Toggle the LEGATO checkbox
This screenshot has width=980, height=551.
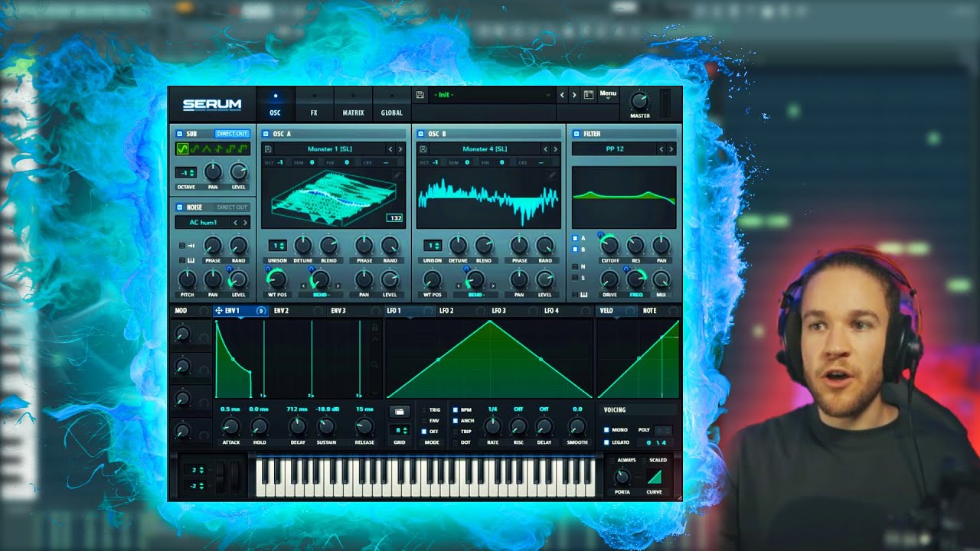pyautogui.click(x=606, y=442)
